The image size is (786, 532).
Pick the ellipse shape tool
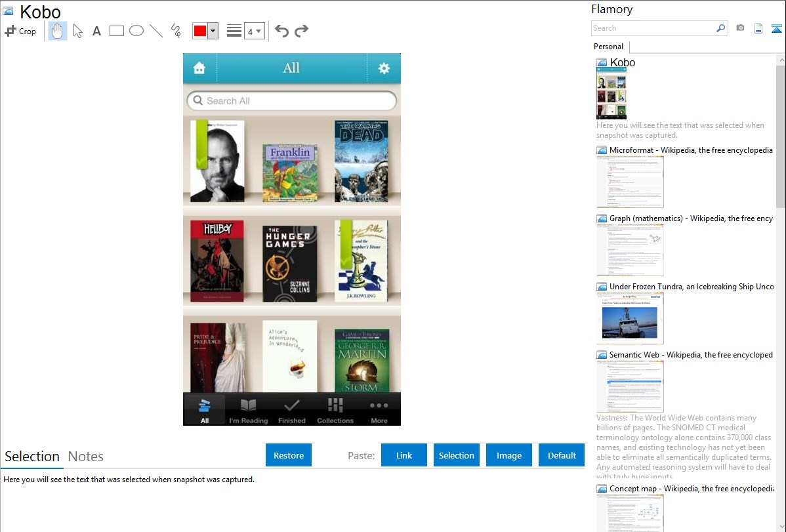(136, 31)
